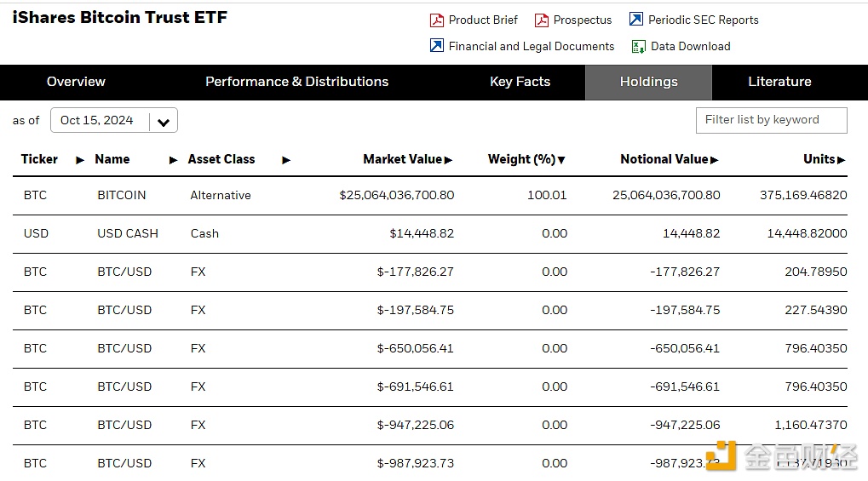868x481 pixels.
Task: Click the Cash asset class cell
Action: point(204,233)
